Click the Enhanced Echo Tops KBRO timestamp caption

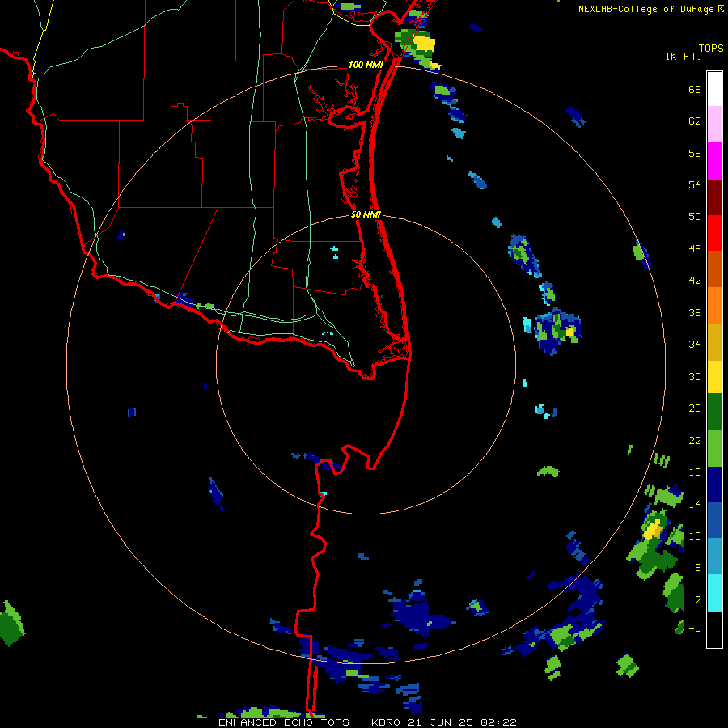pos(367,722)
